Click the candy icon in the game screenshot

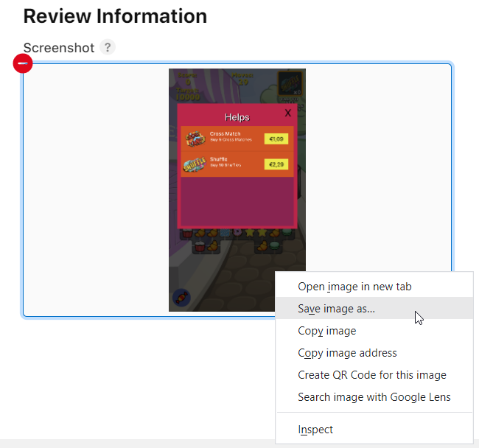coord(181,298)
